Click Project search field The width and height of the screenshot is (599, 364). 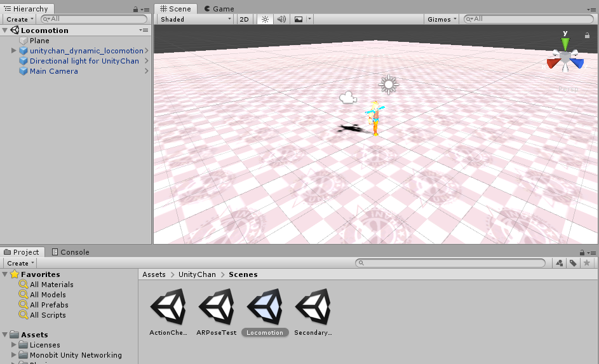(450, 263)
